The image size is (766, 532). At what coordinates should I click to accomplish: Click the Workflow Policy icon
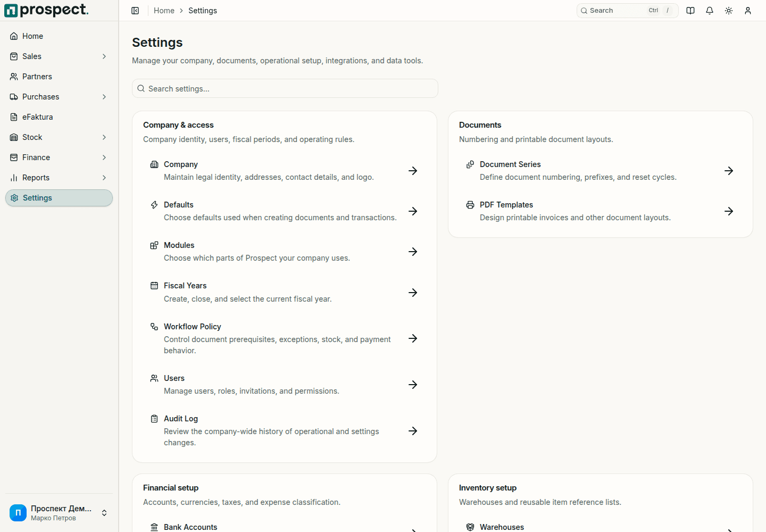coord(154,327)
